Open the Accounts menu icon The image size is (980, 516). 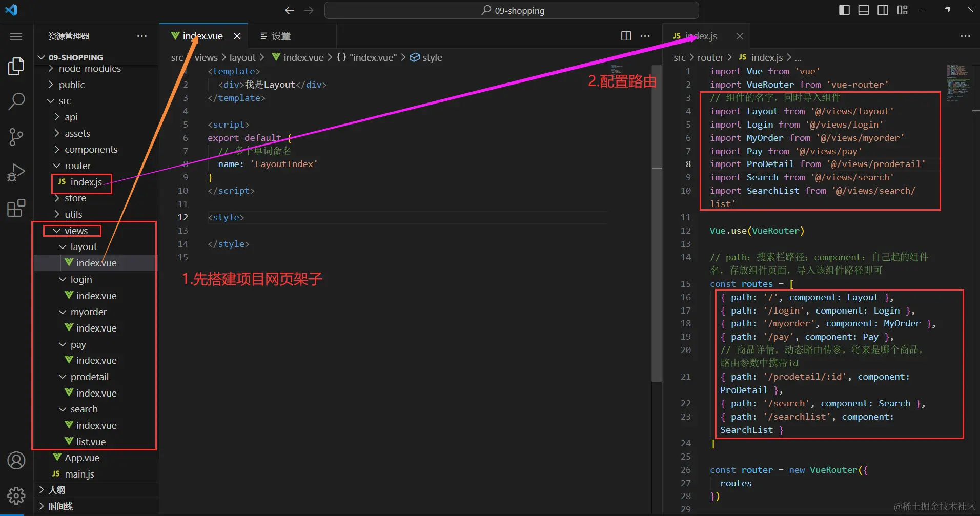click(x=16, y=461)
